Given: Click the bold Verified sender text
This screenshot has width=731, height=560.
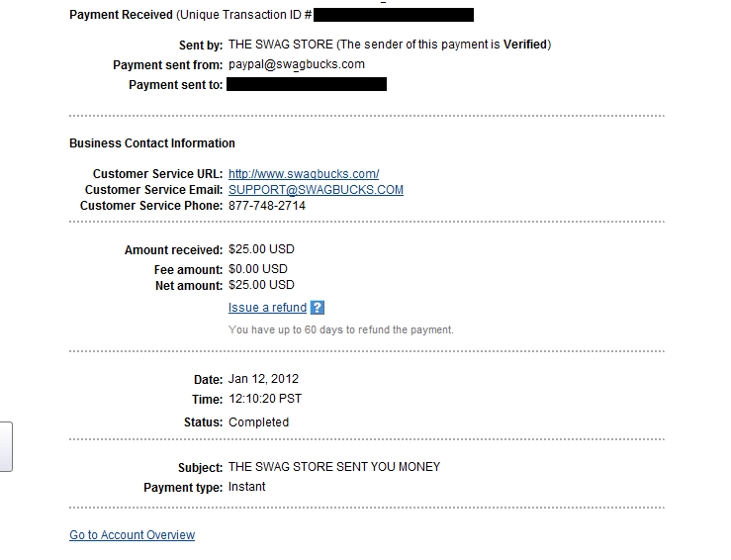Looking at the screenshot, I should (524, 45).
